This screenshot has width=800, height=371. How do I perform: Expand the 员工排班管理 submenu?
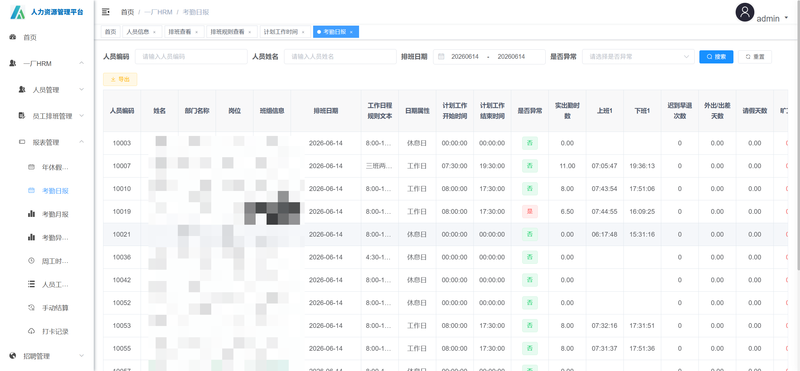(81, 116)
